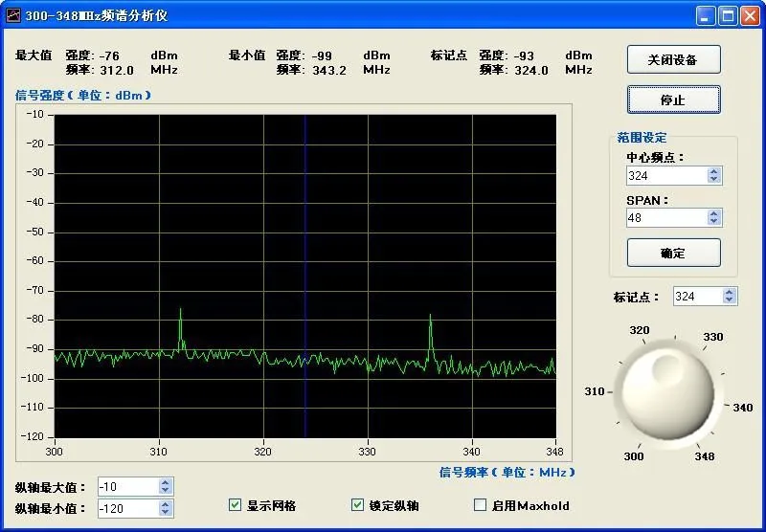Viewport: 766px width, 532px height.
Task: Toggle the 锁定纵轴 checkbox
Action: [357, 504]
